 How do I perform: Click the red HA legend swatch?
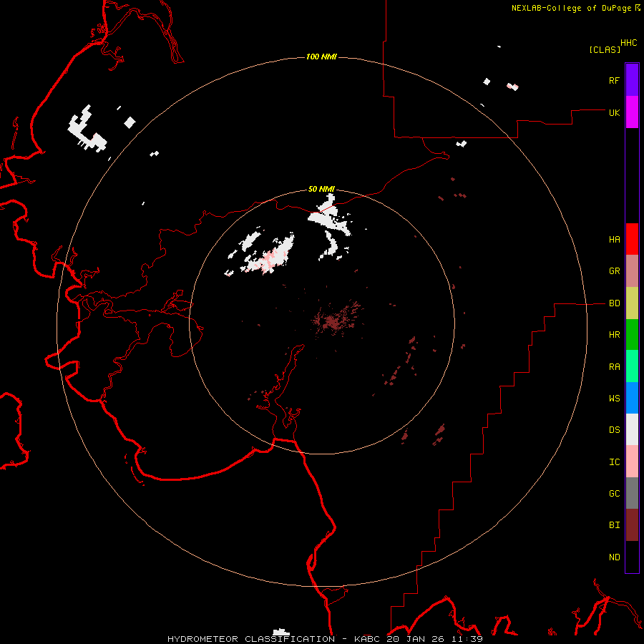[x=632, y=239]
